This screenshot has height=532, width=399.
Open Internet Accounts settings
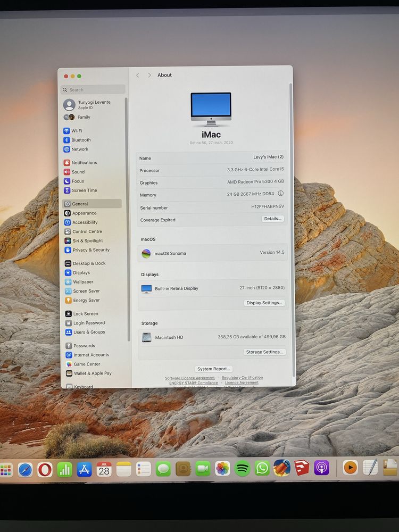[x=87, y=355]
